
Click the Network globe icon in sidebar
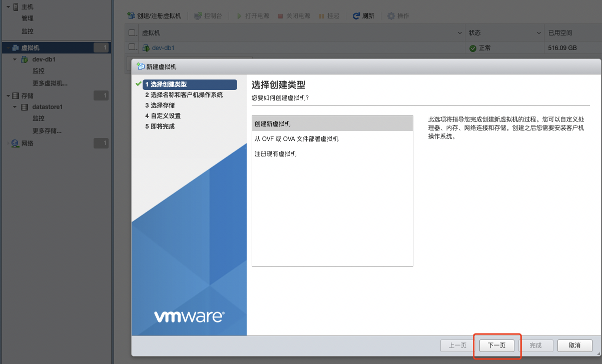pos(15,143)
